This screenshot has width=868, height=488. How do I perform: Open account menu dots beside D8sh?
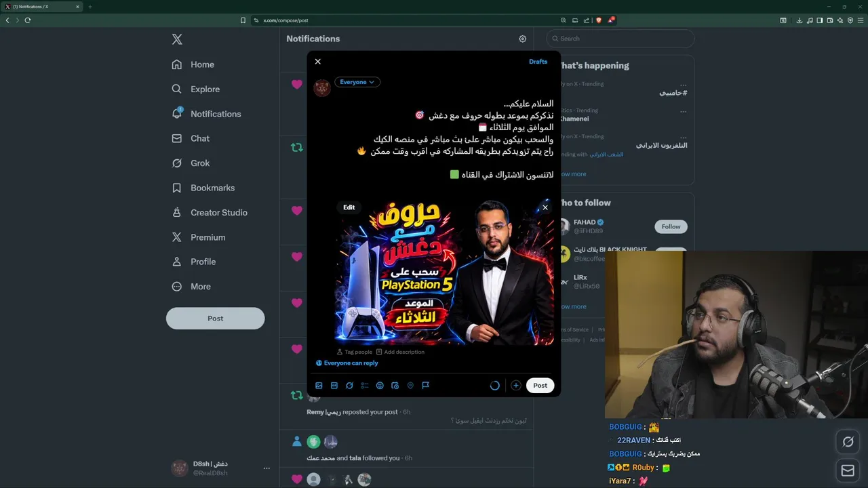(267, 468)
